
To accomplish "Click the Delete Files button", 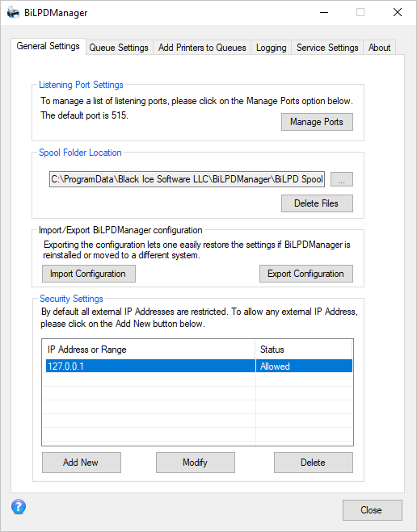I will point(317,203).
